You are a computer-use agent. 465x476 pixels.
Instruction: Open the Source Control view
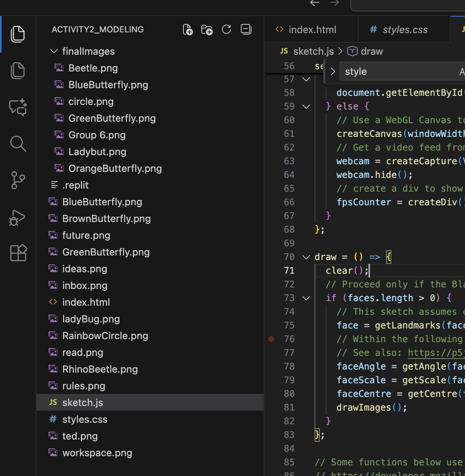(x=18, y=180)
